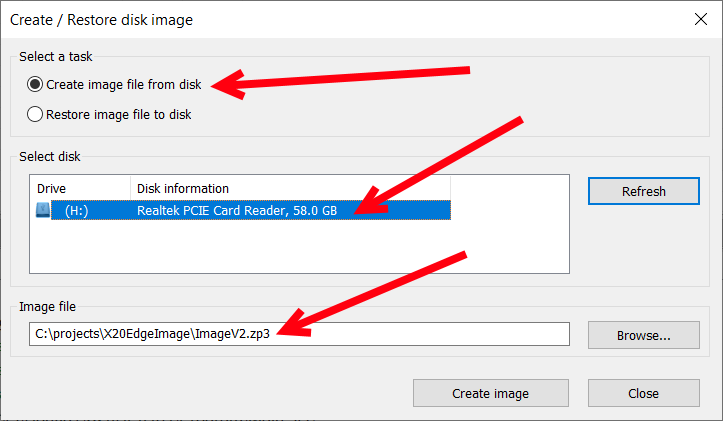Click the empty area below the disk list row
This screenshot has width=723, height=421.
(x=300, y=247)
